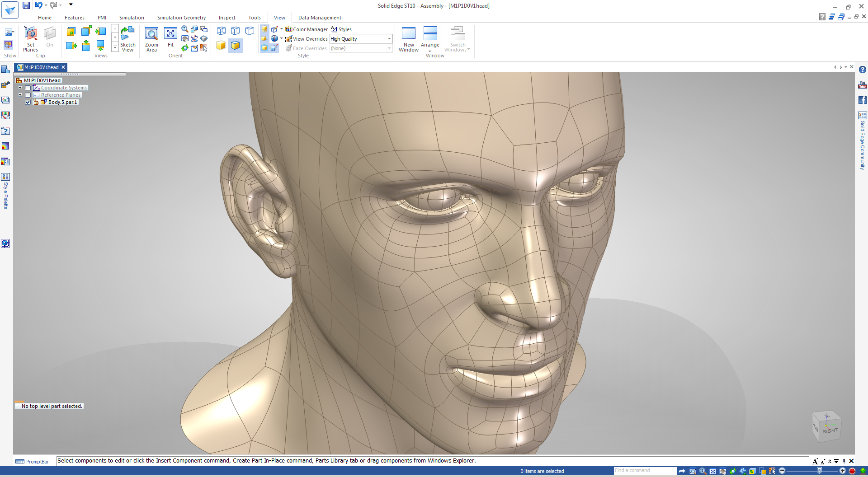Enable the Coordinate Systems checkbox
This screenshot has height=477, width=868.
pyautogui.click(x=28, y=88)
